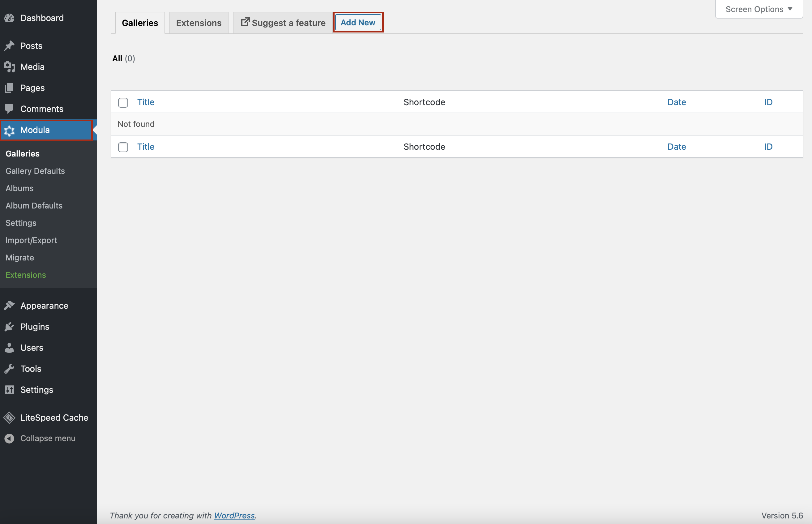Click the Posts icon in sidebar
812x524 pixels.
tap(11, 45)
